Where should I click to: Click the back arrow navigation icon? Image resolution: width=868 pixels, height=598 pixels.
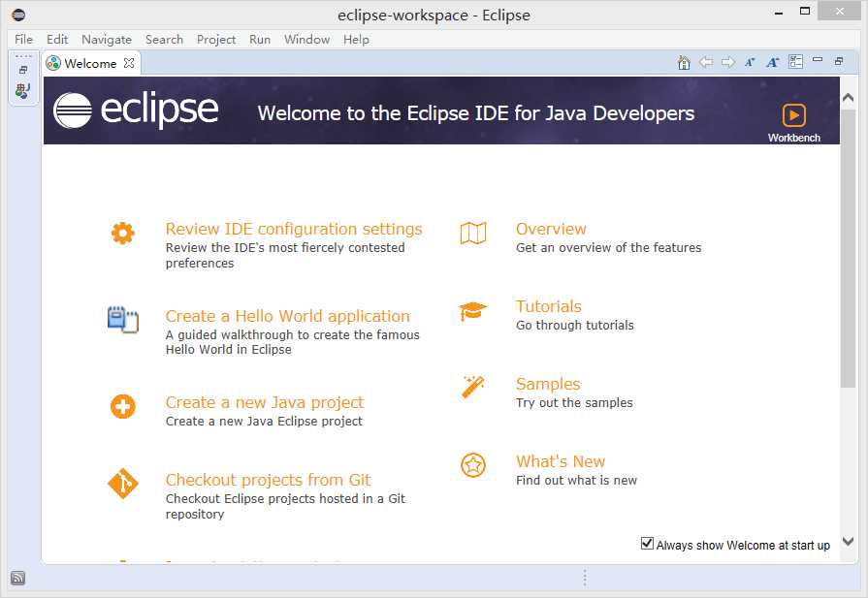(x=706, y=62)
